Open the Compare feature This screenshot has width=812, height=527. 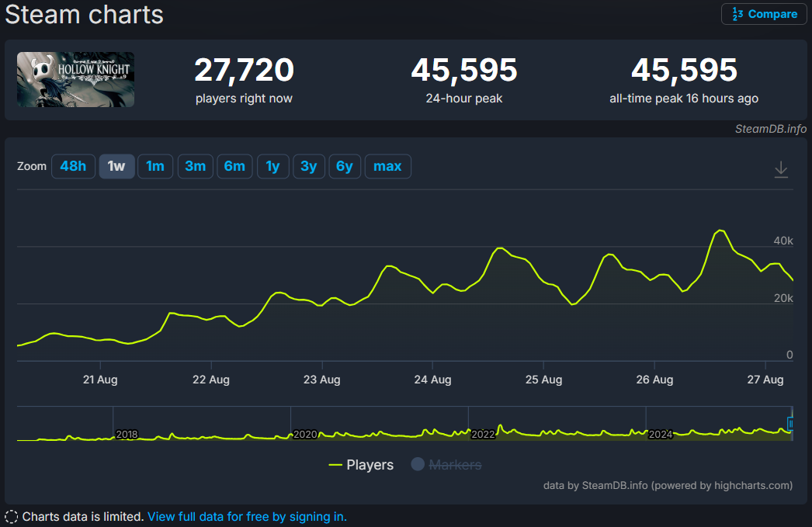click(x=764, y=14)
